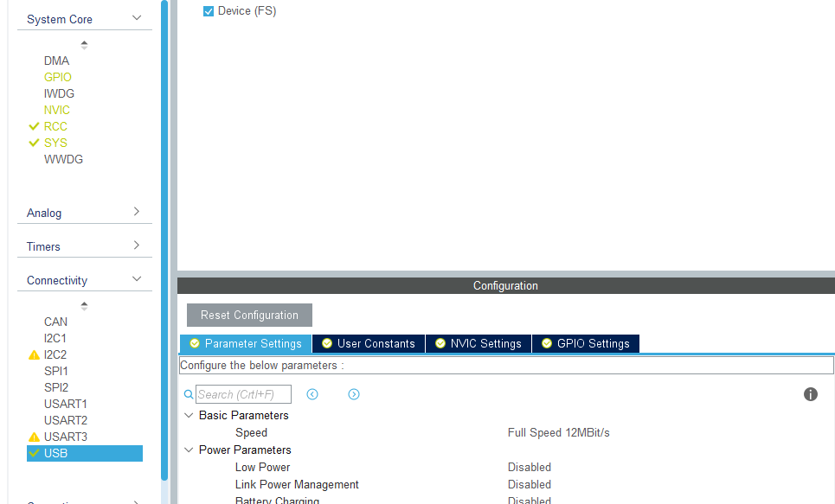Click the Link Power Management Disabled value
Image resolution: width=835 pixels, height=504 pixels.
[530, 485]
